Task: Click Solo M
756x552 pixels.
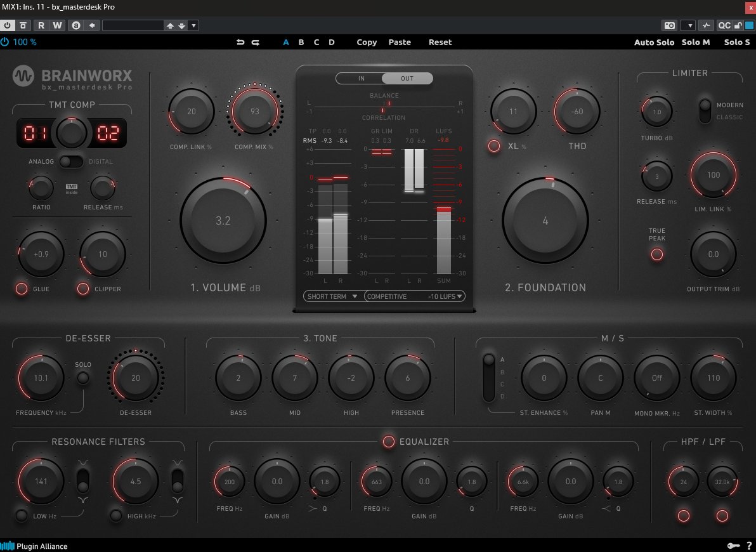Action: click(x=696, y=43)
